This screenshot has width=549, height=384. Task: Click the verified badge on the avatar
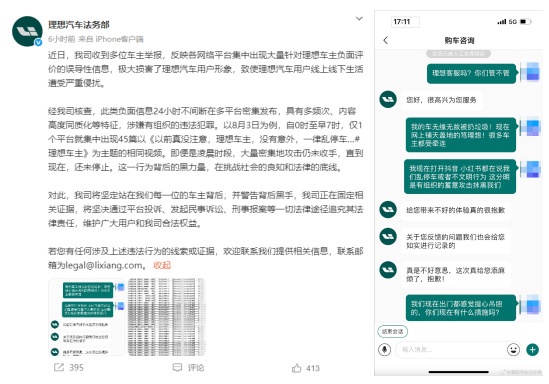tap(38, 42)
